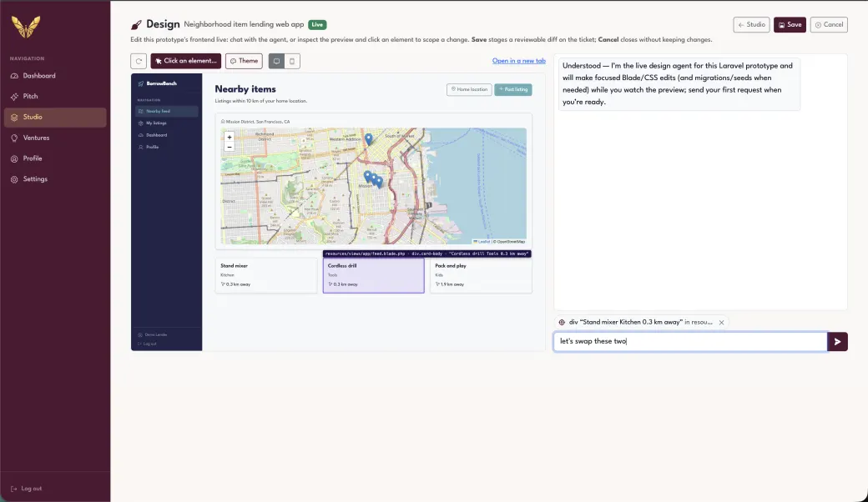The width and height of the screenshot is (868, 502).
Task: Select the Pack and play card
Action: [x=481, y=275]
